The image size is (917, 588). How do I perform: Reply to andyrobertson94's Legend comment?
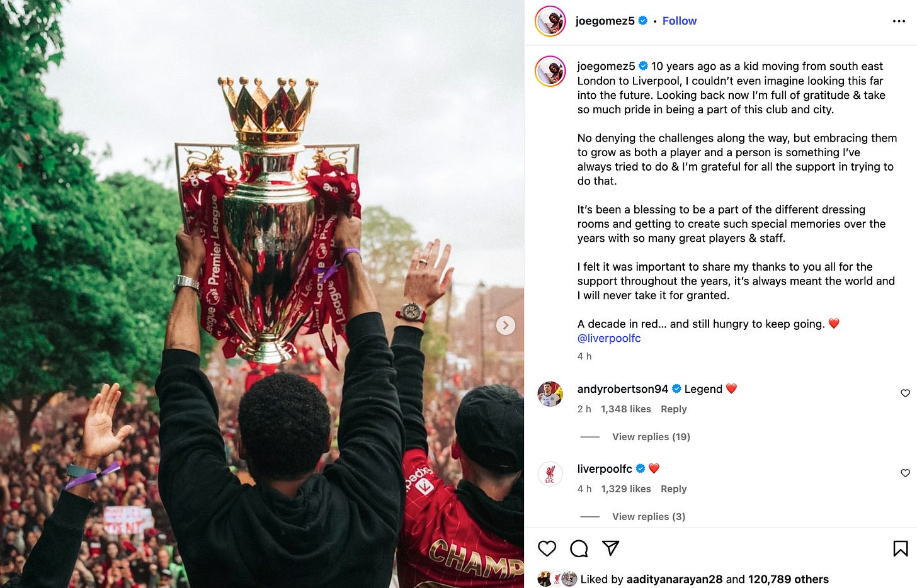pyautogui.click(x=673, y=409)
